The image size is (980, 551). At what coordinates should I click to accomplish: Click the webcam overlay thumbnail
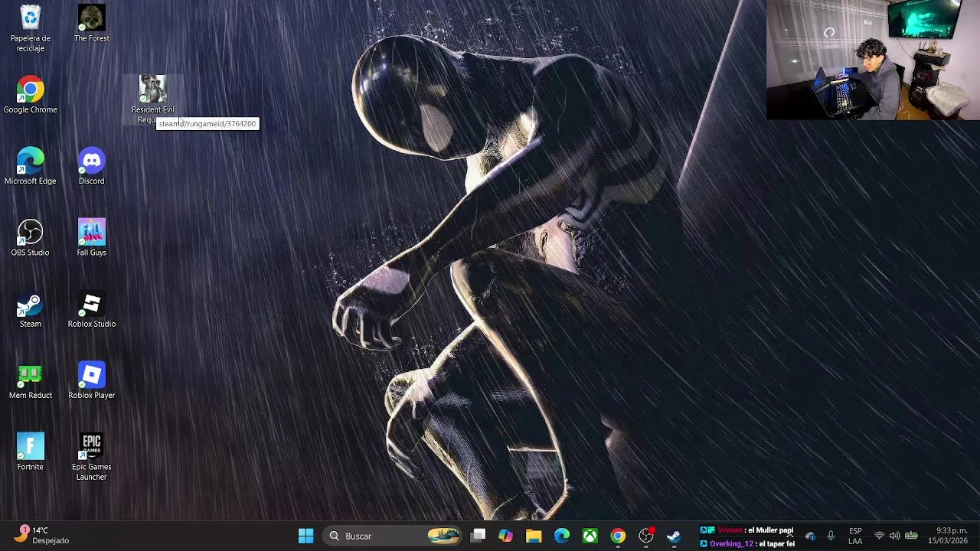point(873,60)
